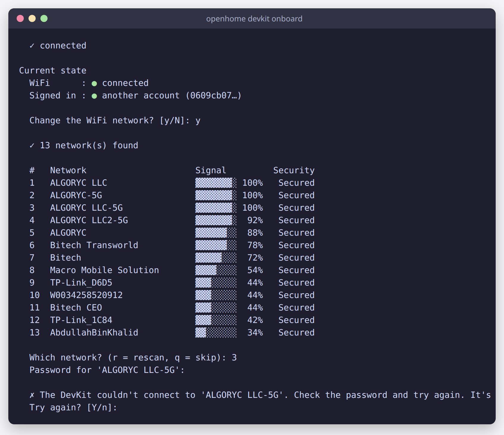Image resolution: width=504 pixels, height=435 pixels.
Task: Click the red close window dot
Action: [20, 18]
